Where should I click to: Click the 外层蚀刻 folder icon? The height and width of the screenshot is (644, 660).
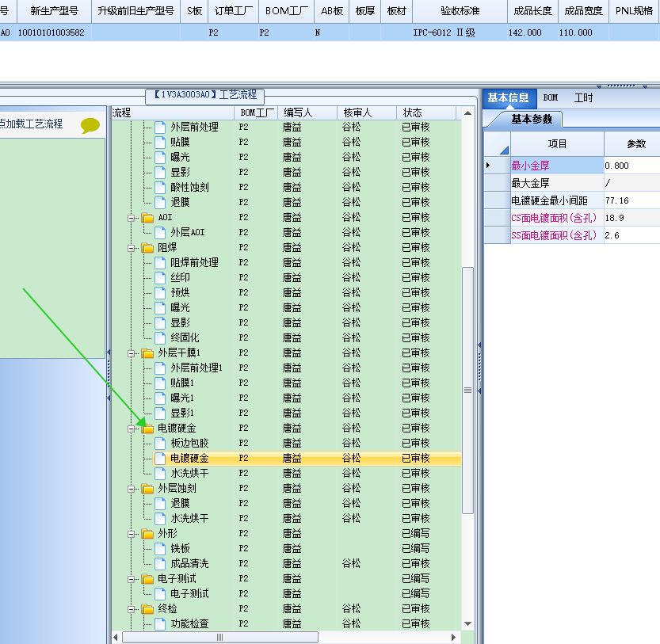point(147,489)
